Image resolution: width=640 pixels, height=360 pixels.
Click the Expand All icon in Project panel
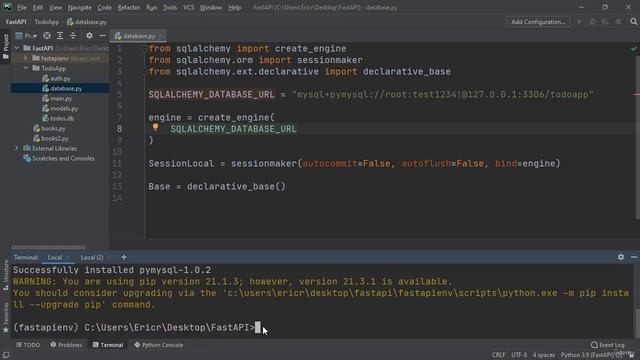[60, 36]
